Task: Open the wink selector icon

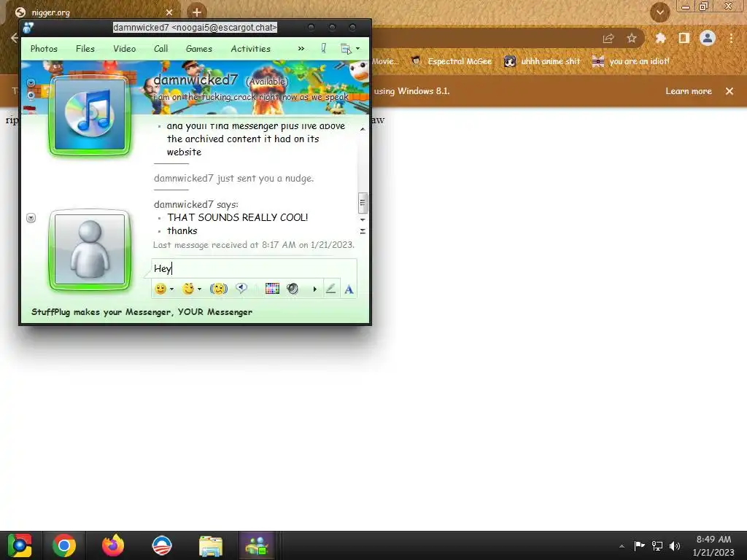Action: tap(188, 289)
